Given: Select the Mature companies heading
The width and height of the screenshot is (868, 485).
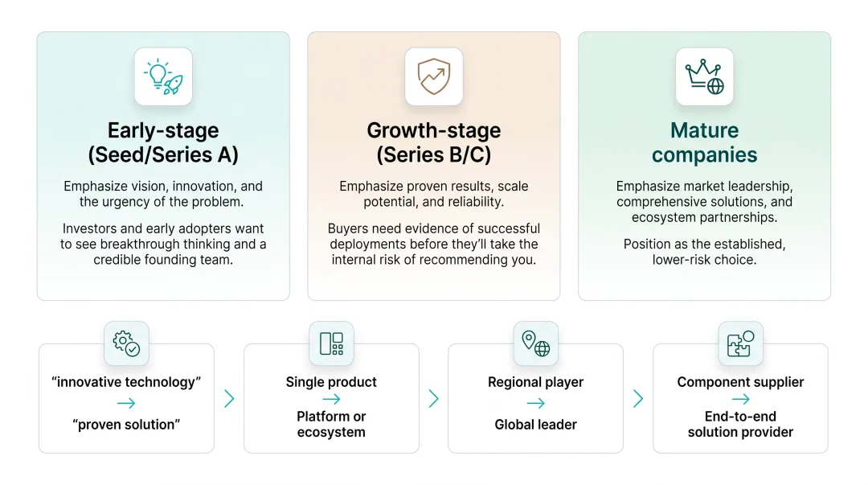Looking at the screenshot, I should [x=704, y=142].
